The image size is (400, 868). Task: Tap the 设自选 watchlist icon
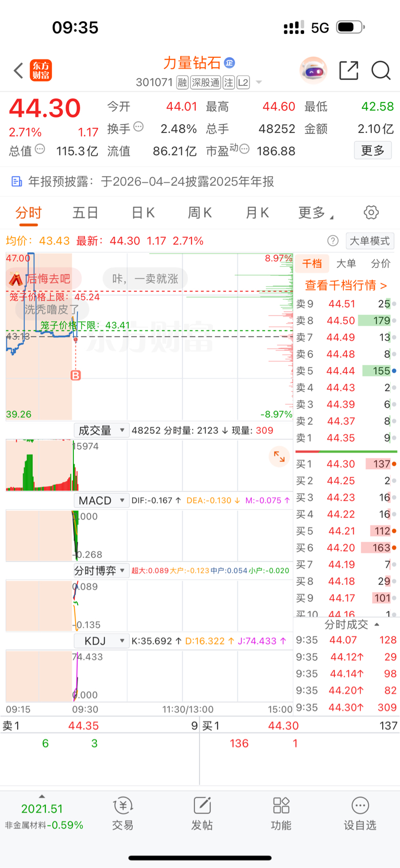pyautogui.click(x=360, y=814)
